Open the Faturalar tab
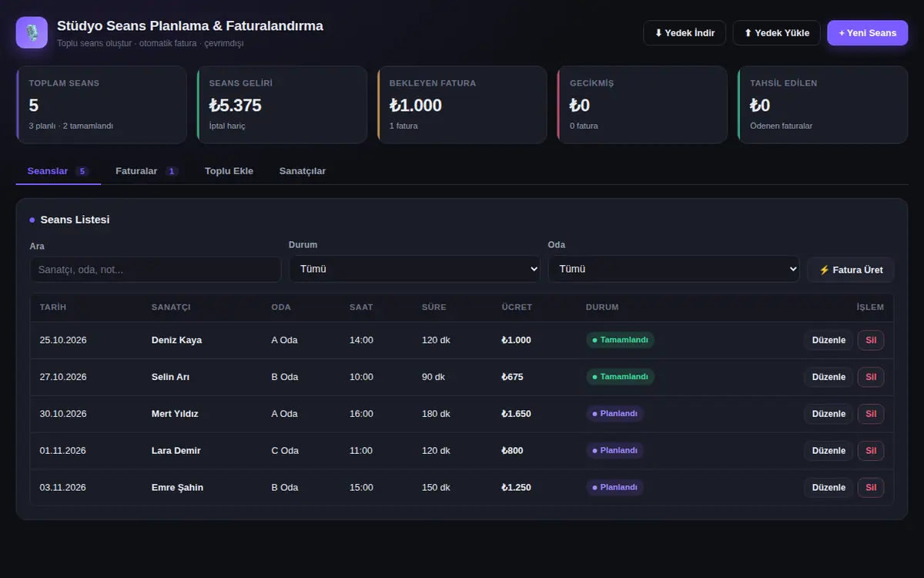 (x=147, y=171)
